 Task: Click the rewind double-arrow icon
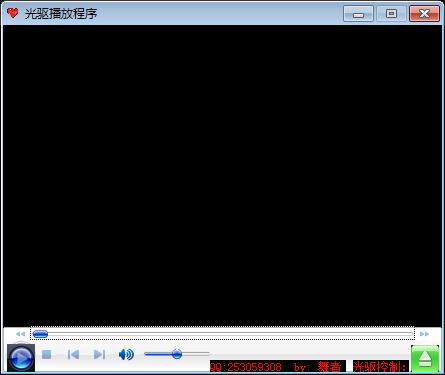(21, 334)
